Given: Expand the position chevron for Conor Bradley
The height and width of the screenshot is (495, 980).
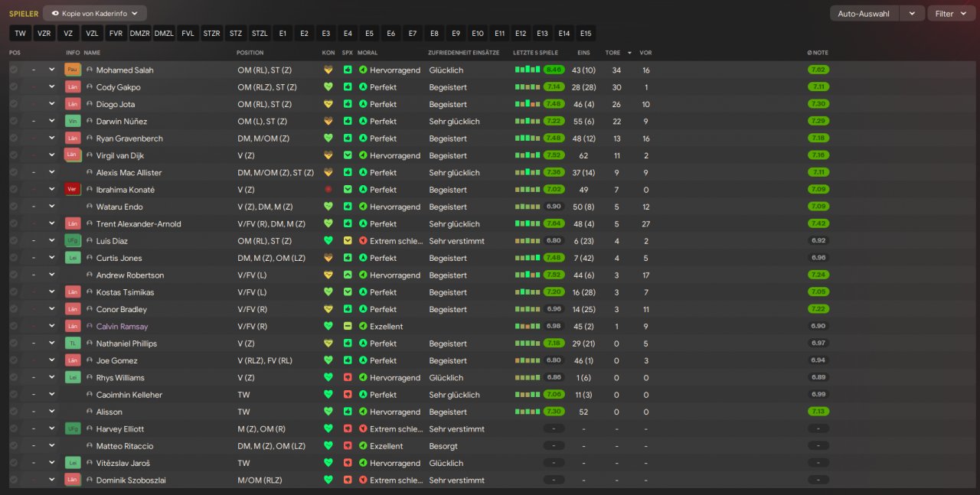Looking at the screenshot, I should pos(52,309).
